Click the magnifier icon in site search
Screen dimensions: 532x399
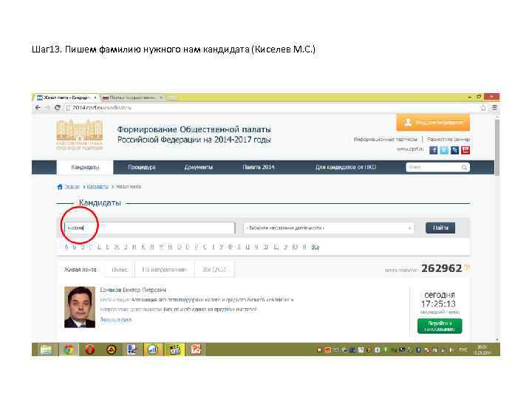pos(465,167)
